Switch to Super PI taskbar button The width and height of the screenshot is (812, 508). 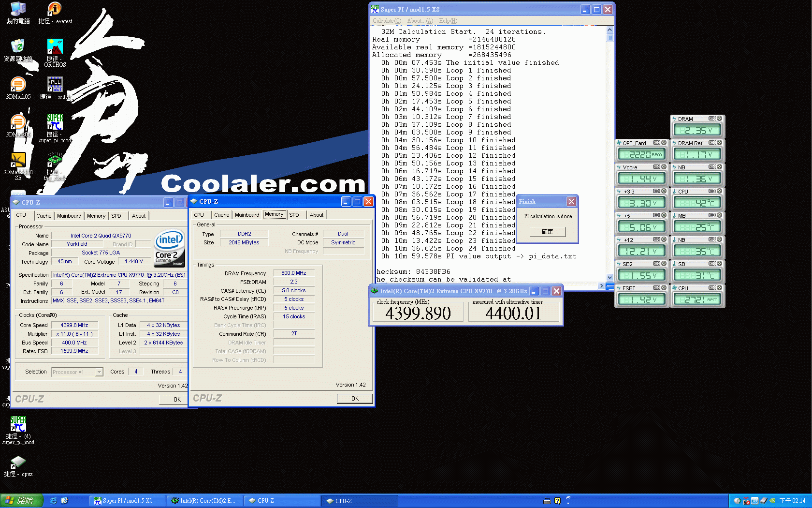click(127, 501)
